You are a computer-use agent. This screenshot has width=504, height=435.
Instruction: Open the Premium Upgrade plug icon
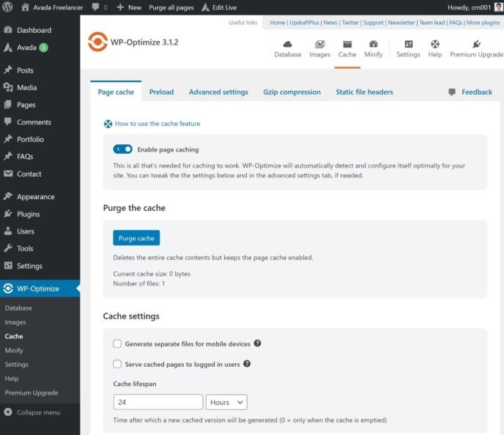[x=476, y=44]
